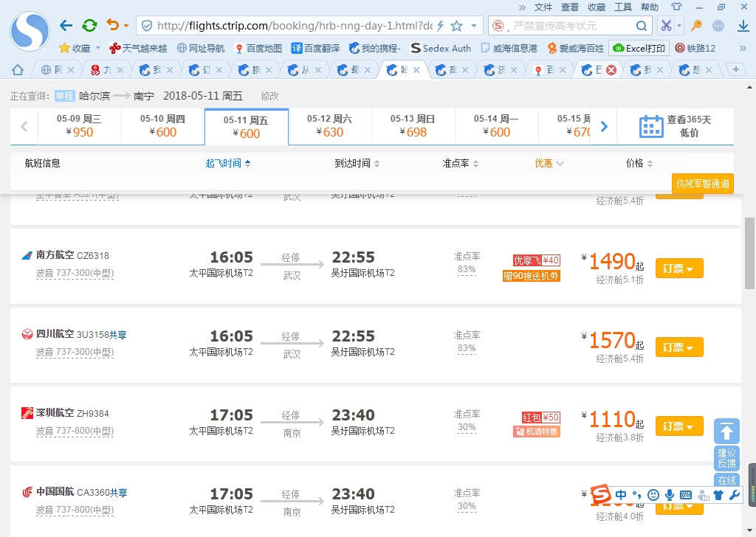Click the web address URL field

pos(294,26)
